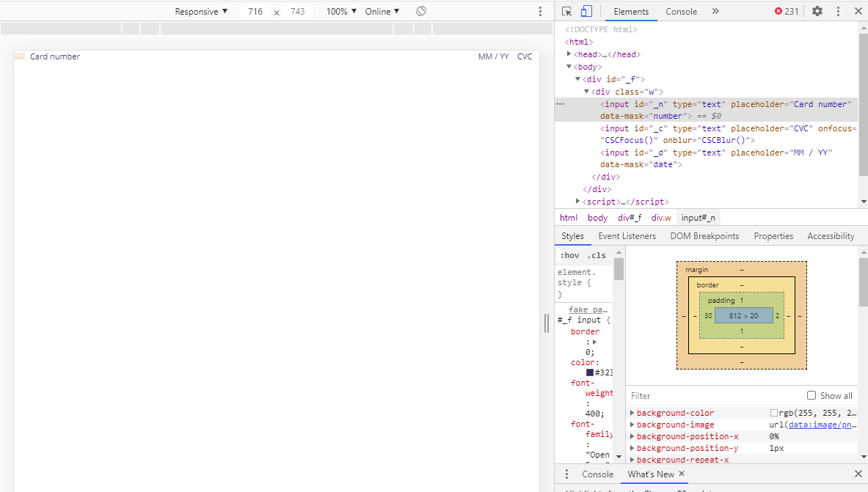The height and width of the screenshot is (492, 868).
Task: Click the Card number input field
Action: tap(220, 56)
